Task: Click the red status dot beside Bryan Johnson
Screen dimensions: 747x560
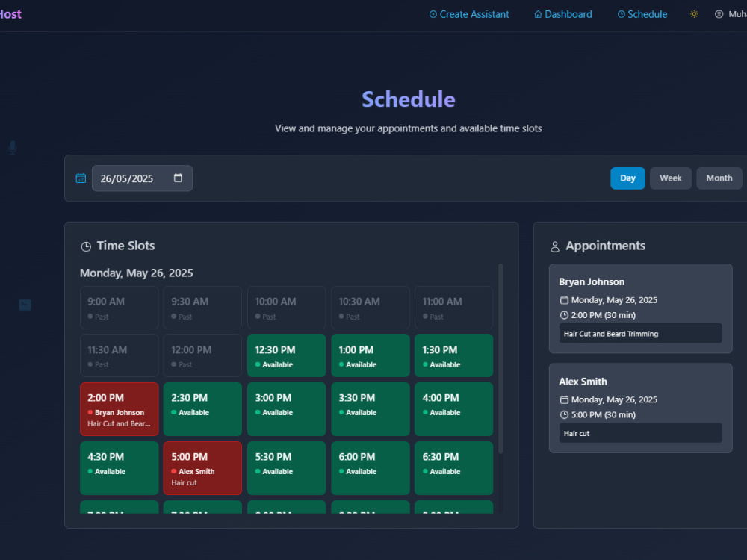Action: pyautogui.click(x=90, y=412)
